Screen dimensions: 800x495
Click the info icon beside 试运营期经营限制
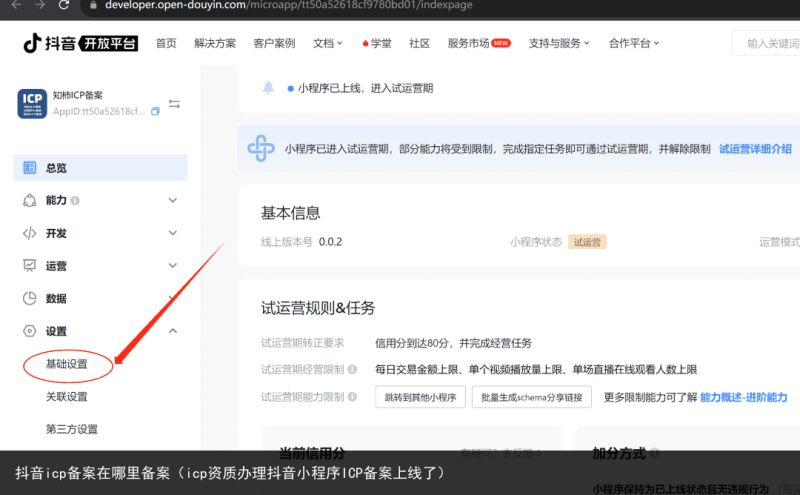[352, 369]
